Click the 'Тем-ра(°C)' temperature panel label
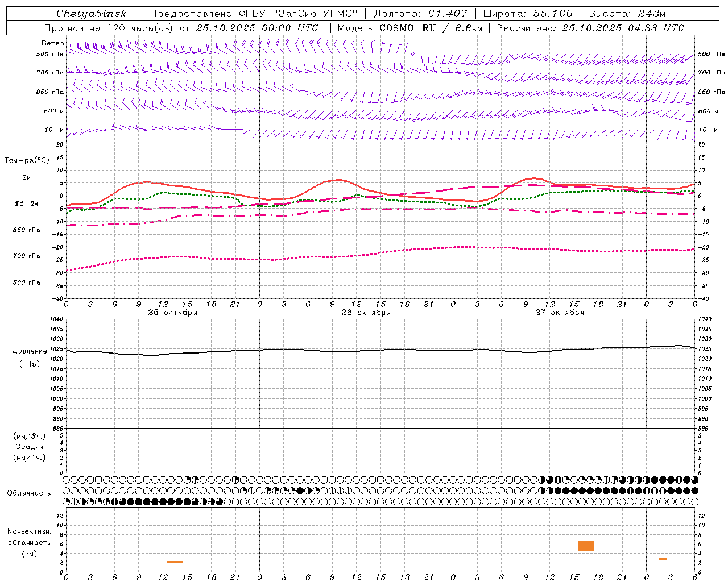The width and height of the screenshot is (728, 582). pos(27,161)
